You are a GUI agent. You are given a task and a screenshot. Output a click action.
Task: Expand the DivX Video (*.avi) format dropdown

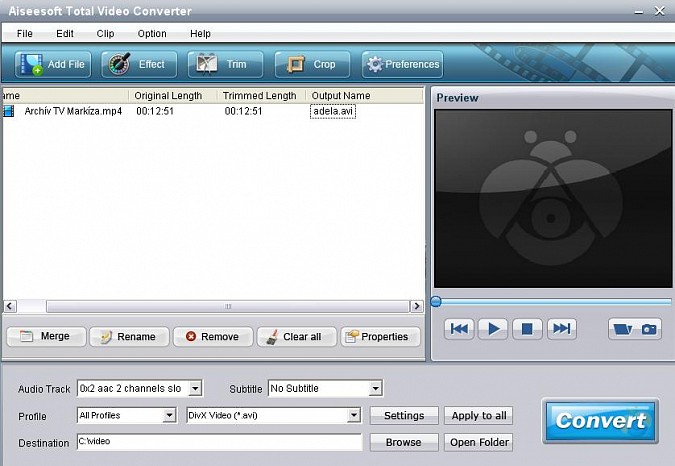pos(354,416)
